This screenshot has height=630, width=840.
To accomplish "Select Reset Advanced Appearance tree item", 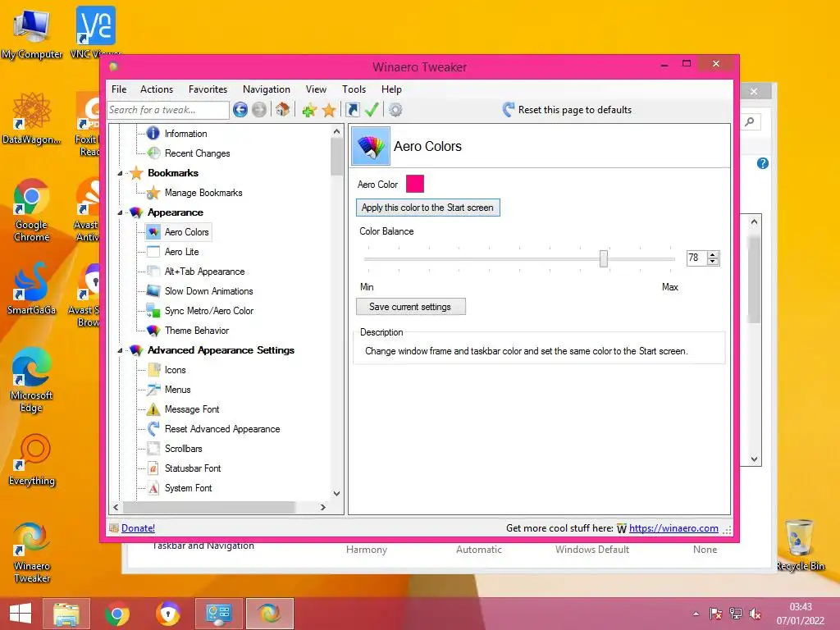I will coord(222,429).
